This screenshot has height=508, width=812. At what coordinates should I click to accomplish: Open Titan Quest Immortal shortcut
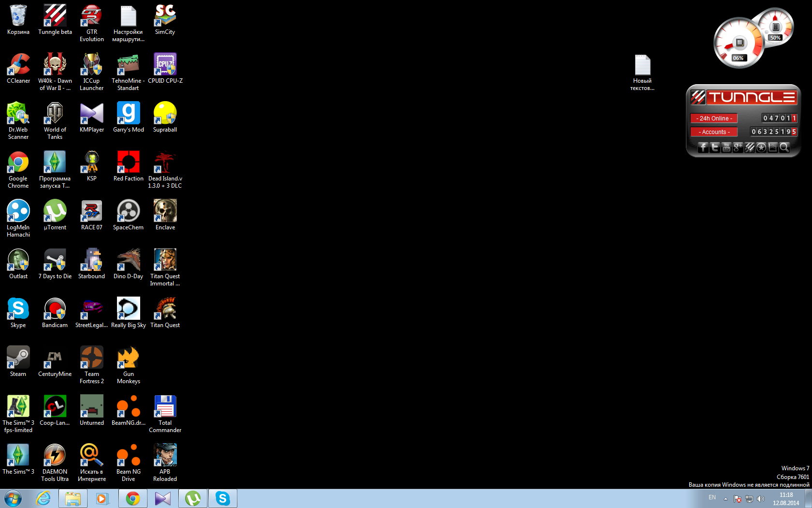165,268
